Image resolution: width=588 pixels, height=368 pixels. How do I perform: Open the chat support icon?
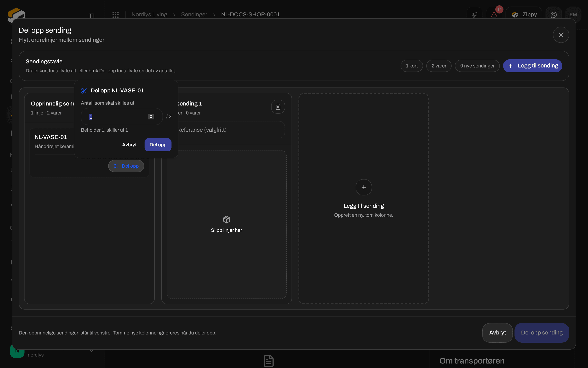[x=553, y=15]
